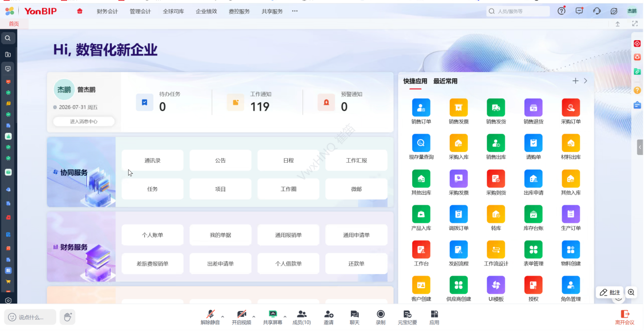
Task: Expand video options arrow beside 开启视频
Action: tap(254, 317)
